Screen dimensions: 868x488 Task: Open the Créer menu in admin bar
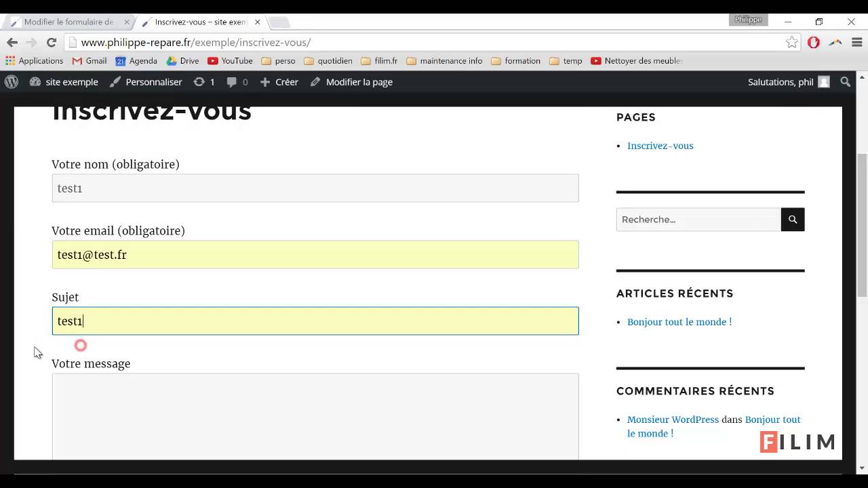click(279, 82)
